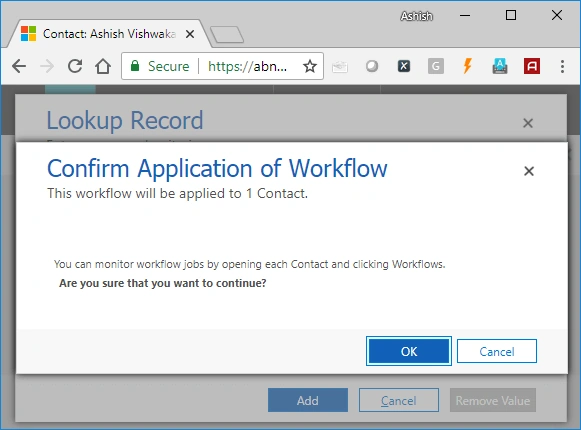
Task: Open a new browser tab
Action: [227, 34]
